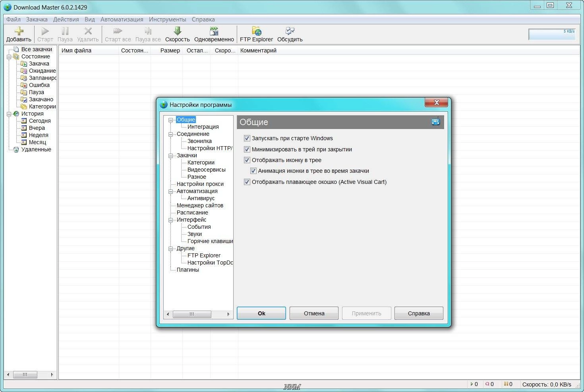Toggle Отображать иконку в трее checkbox

pyautogui.click(x=247, y=160)
